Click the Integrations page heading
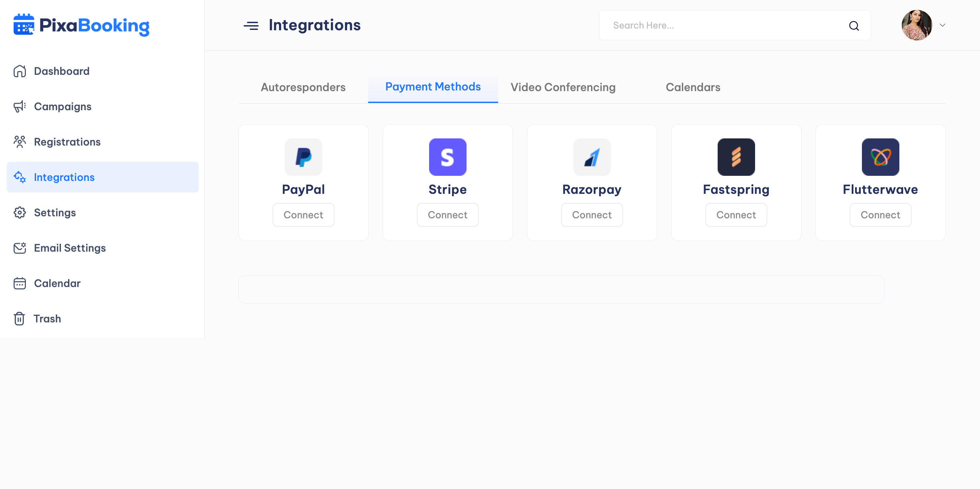Screen dimensions: 980x489 click(315, 25)
